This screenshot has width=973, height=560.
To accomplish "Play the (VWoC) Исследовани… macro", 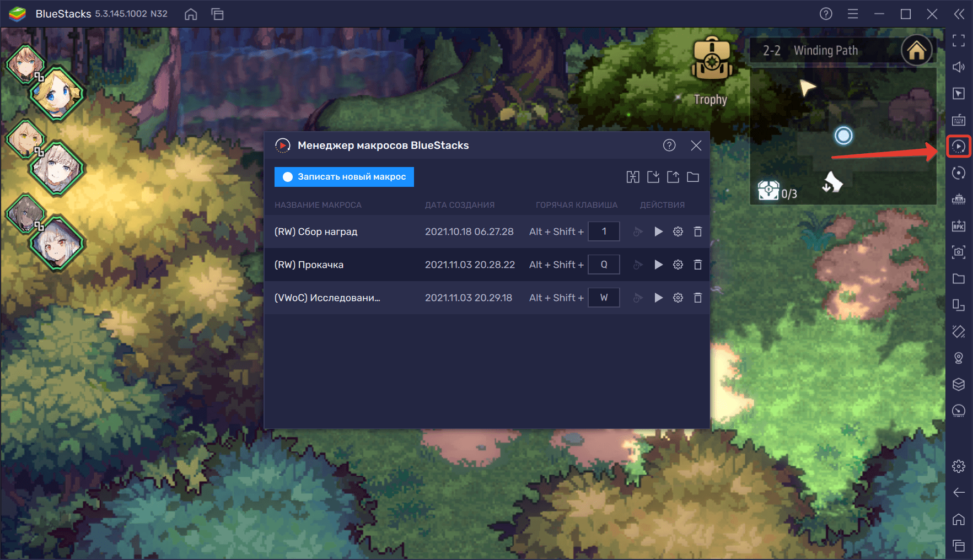I will coord(658,298).
